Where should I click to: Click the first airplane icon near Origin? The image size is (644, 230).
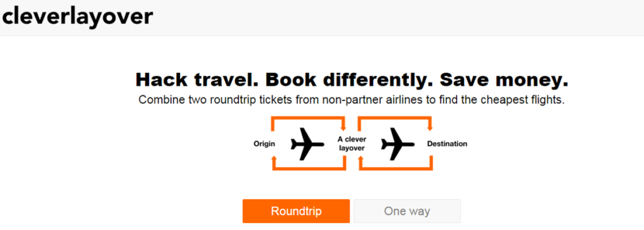coord(308,144)
